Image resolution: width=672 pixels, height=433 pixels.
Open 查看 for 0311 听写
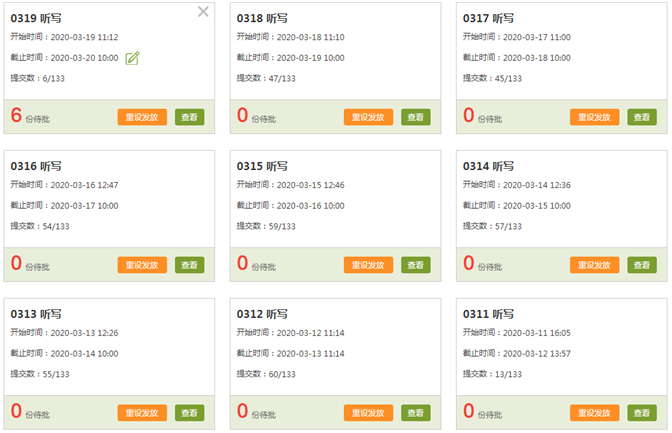point(642,413)
